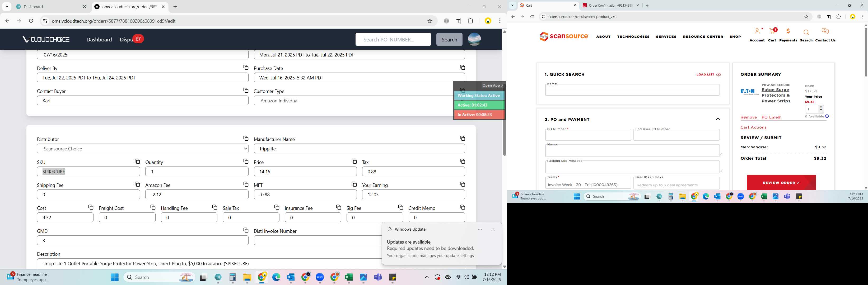This screenshot has width=868, height=285.
Task: Remove the item from the cart
Action: coord(748,117)
